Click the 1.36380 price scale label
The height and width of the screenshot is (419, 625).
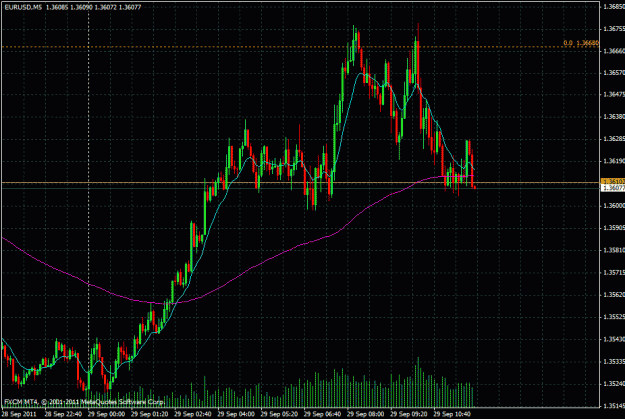tap(614, 117)
